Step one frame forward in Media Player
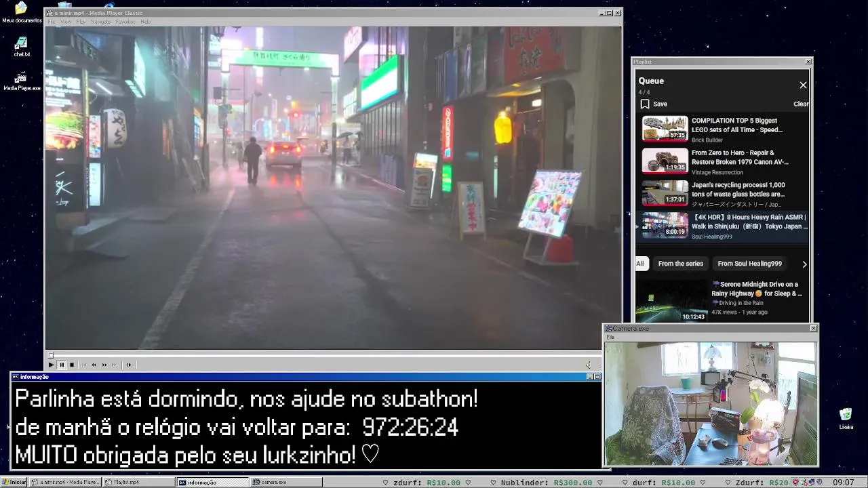 pyautogui.click(x=129, y=365)
